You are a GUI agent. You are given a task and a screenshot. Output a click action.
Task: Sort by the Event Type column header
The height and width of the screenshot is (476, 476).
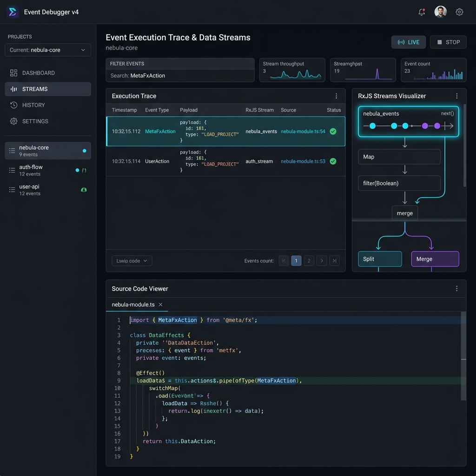(157, 110)
